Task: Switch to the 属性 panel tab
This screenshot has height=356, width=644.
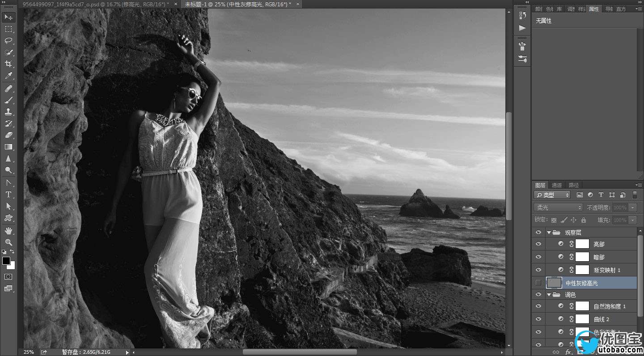Action: point(594,9)
